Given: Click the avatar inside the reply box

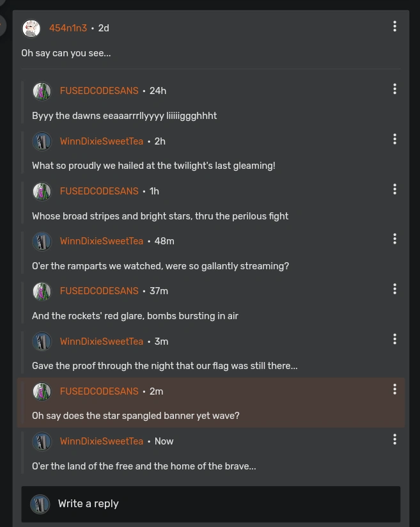Looking at the screenshot, I should 40,504.
